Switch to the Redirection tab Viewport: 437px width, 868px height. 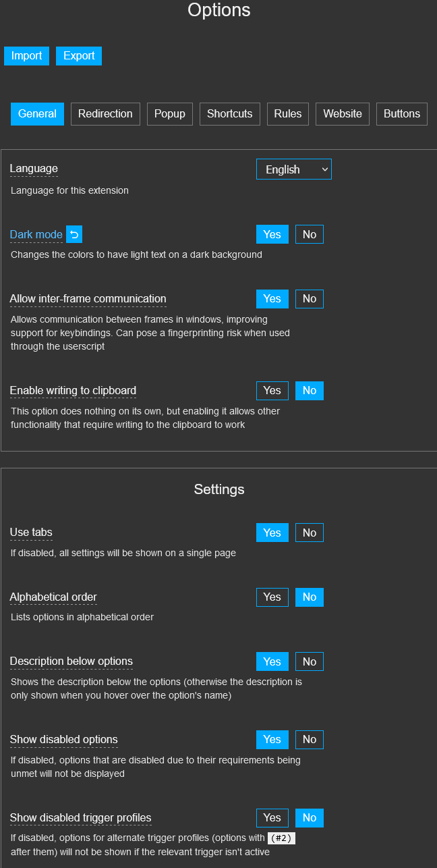point(105,113)
